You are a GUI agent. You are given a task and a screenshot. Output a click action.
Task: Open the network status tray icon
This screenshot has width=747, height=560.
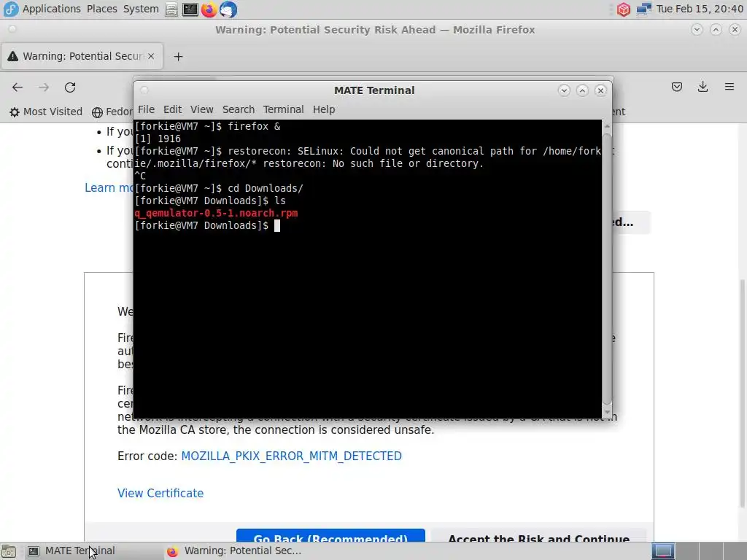643,9
